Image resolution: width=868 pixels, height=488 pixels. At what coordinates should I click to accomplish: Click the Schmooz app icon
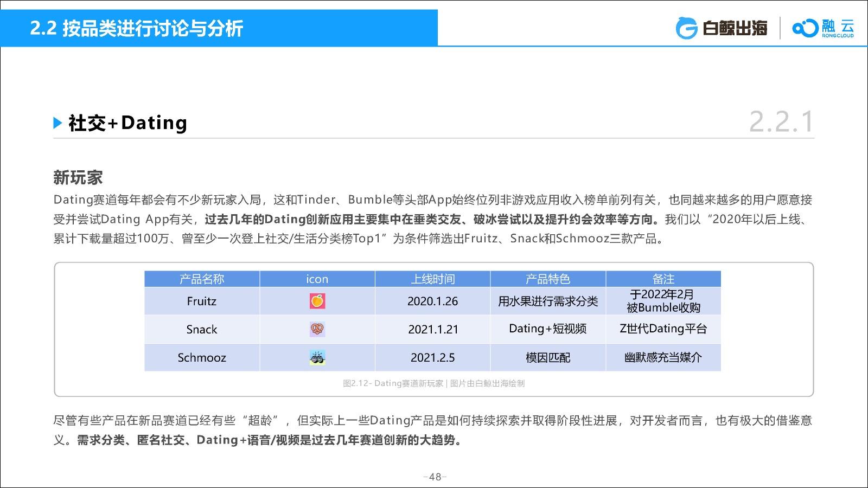pyautogui.click(x=317, y=357)
